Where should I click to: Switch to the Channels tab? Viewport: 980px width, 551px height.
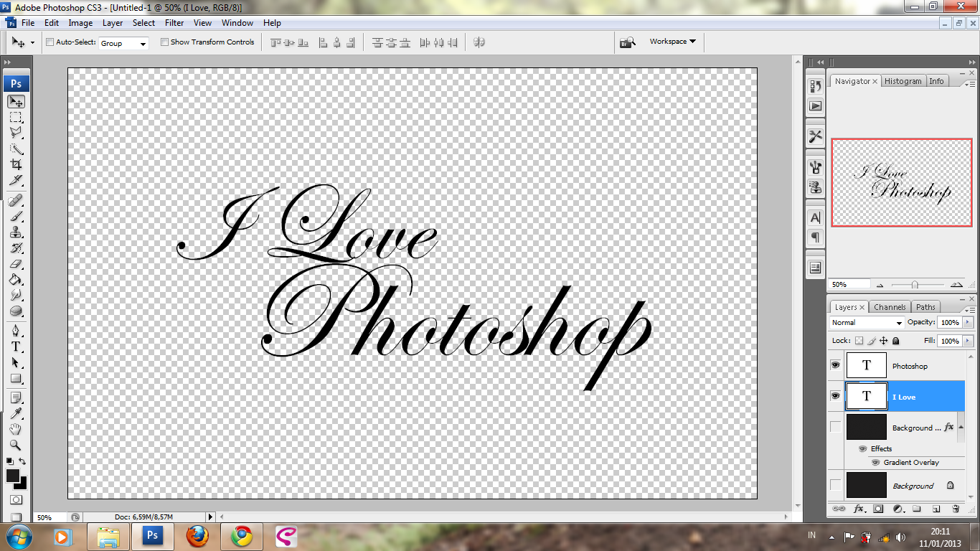[x=890, y=307]
